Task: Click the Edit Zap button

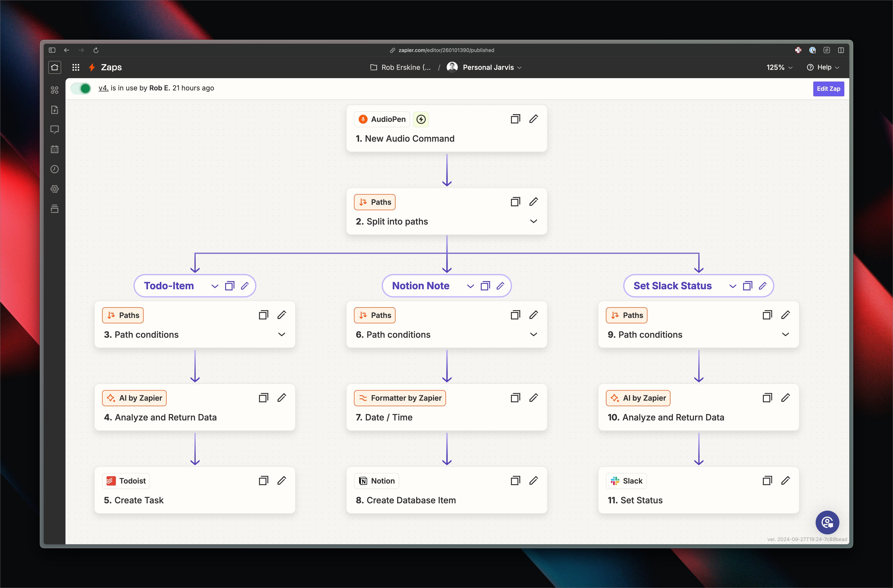Action: [829, 89]
